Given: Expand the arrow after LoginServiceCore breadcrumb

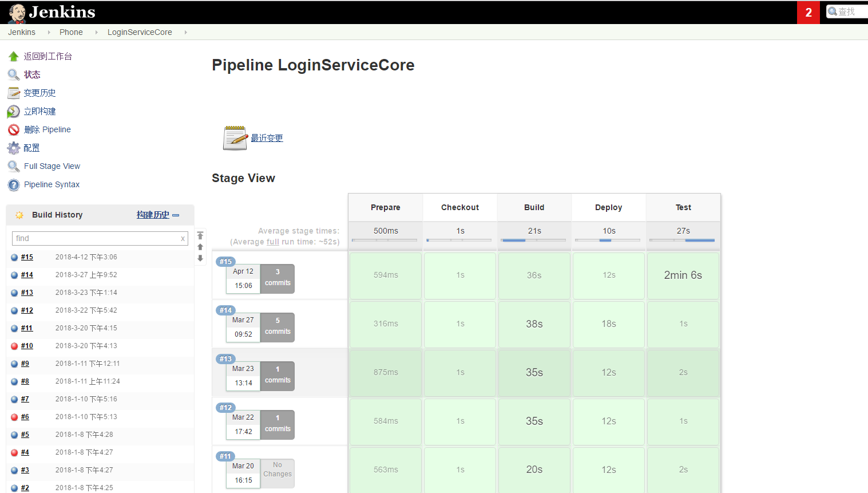Looking at the screenshot, I should click(x=185, y=33).
